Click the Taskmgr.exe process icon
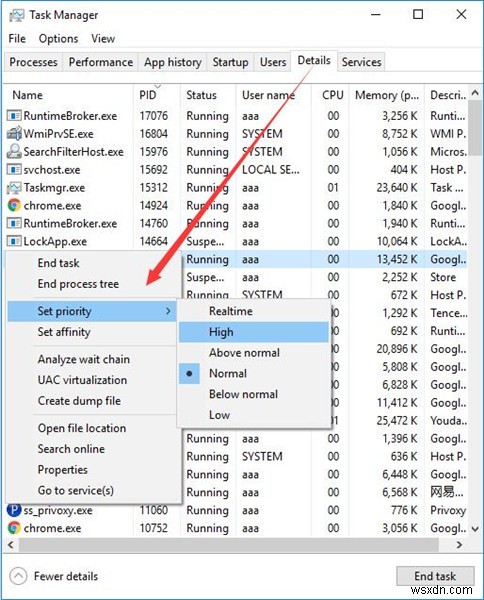Screen dimensions: 484x600 pyautogui.click(x=14, y=188)
